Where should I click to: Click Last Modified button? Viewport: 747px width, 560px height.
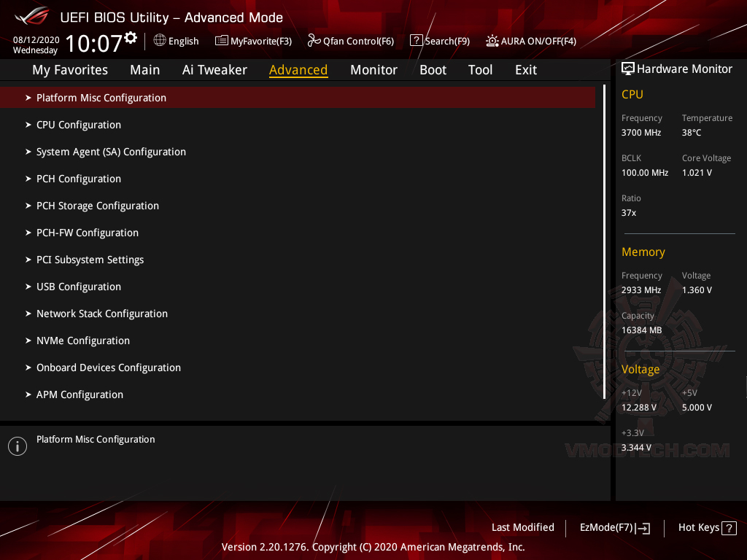[522, 528]
